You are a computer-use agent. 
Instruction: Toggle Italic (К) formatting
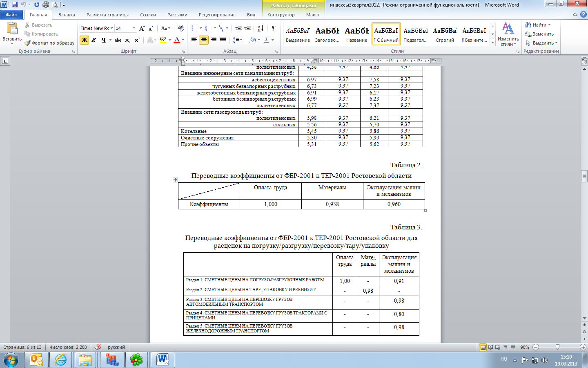94,40
